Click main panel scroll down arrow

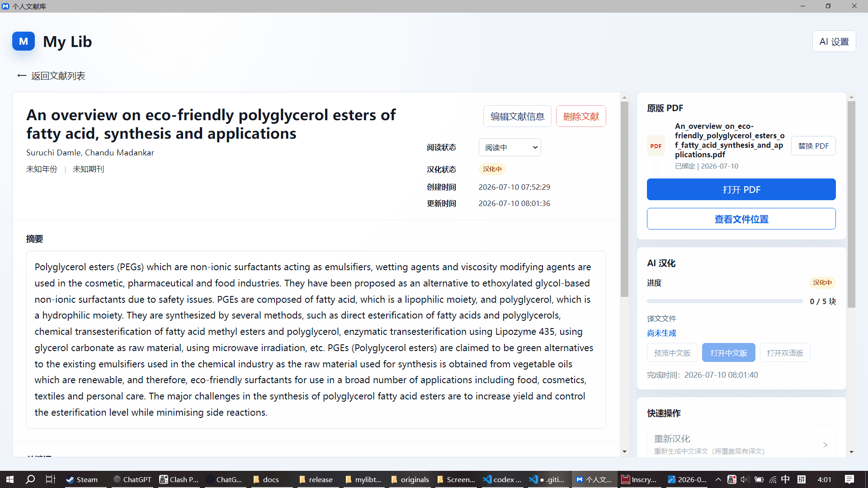625,451
